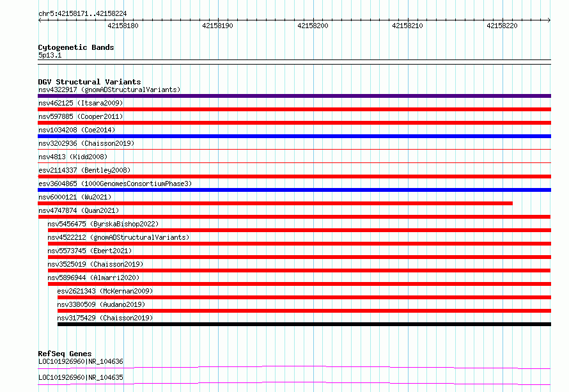Open esv2621343 (McKernan2009) label

[105, 291]
